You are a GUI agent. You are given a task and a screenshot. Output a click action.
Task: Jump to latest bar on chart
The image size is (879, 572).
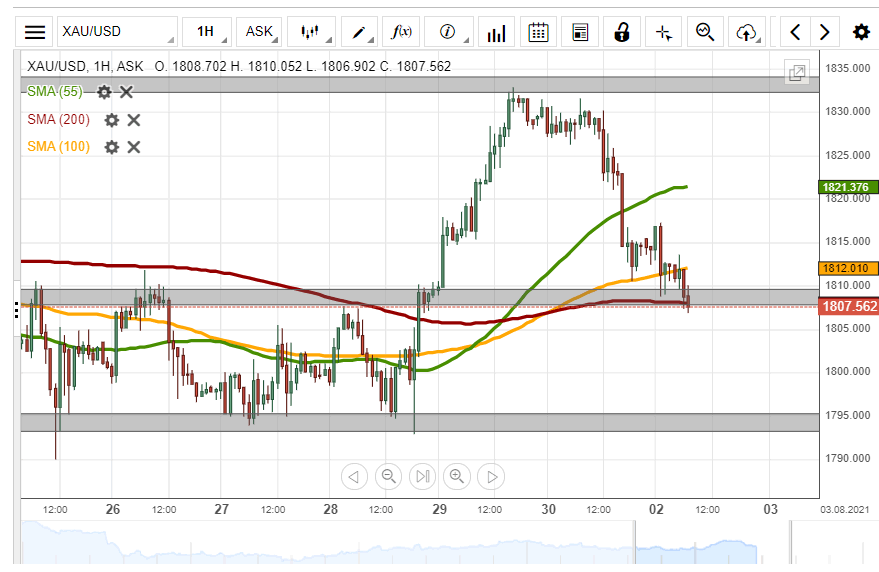click(423, 476)
